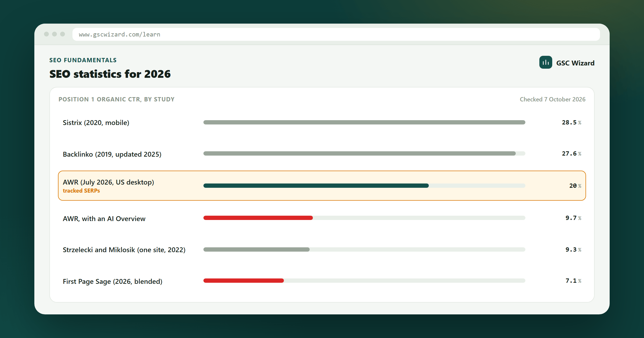Click the 'Sistrix (2020, mobile)' row label
644x338 pixels.
click(x=96, y=123)
